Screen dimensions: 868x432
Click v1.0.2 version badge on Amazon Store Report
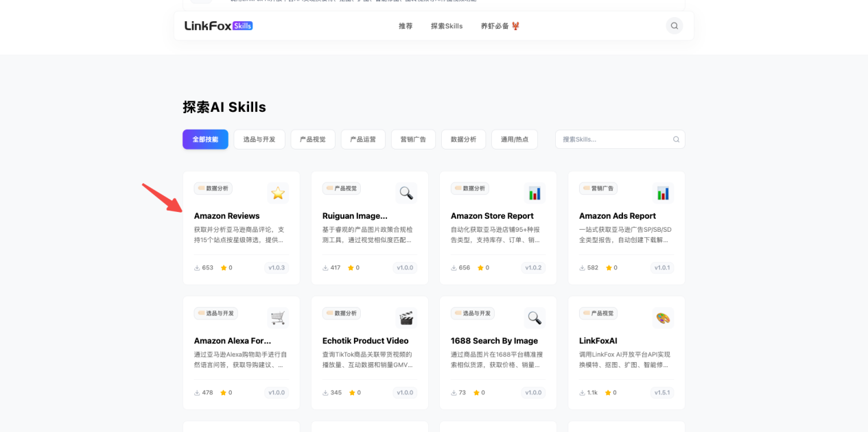pos(533,268)
